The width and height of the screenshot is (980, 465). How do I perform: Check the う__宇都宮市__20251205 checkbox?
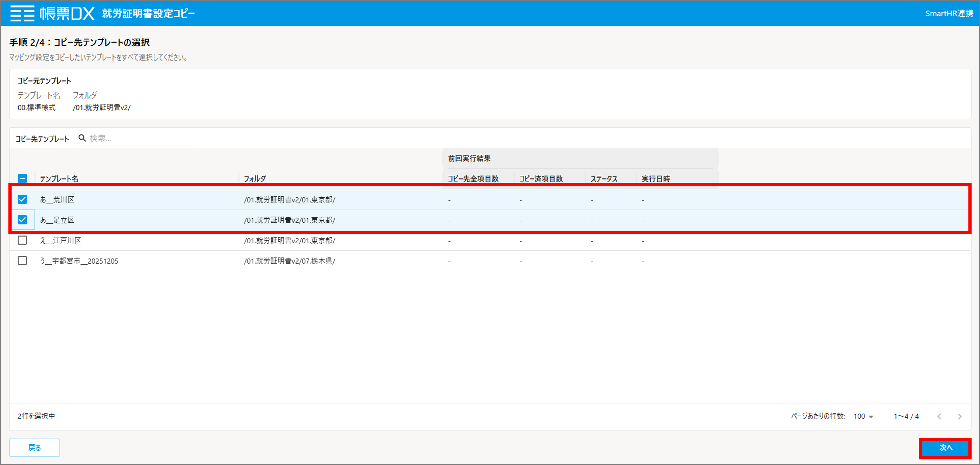(22, 261)
